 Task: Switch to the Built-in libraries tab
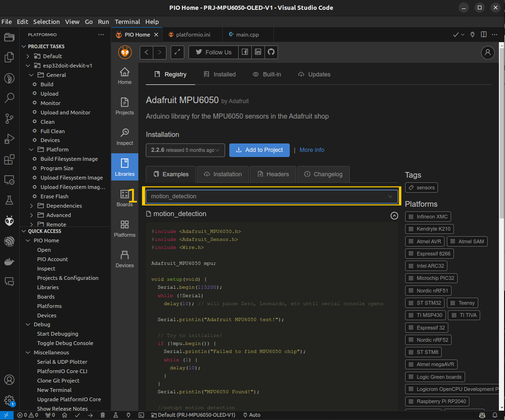pyautogui.click(x=267, y=75)
